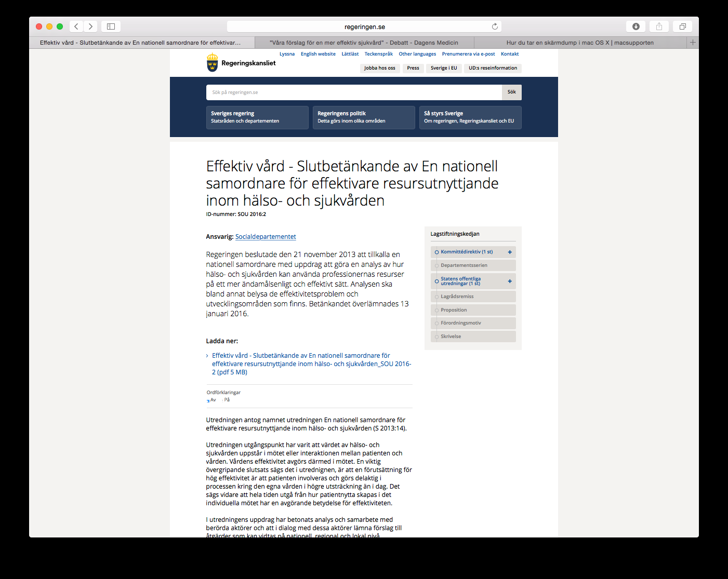The width and height of the screenshot is (728, 579).
Task: Show all tabs overview
Action: (683, 26)
